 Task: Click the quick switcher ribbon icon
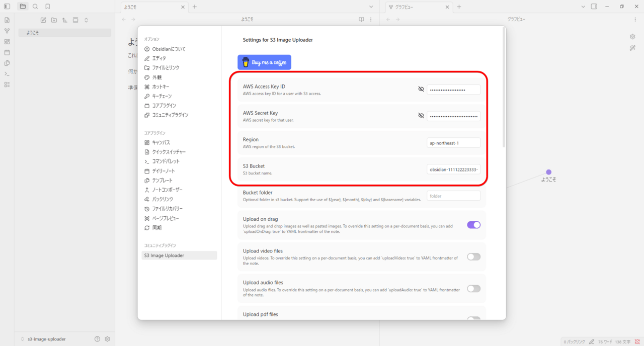coord(7,20)
